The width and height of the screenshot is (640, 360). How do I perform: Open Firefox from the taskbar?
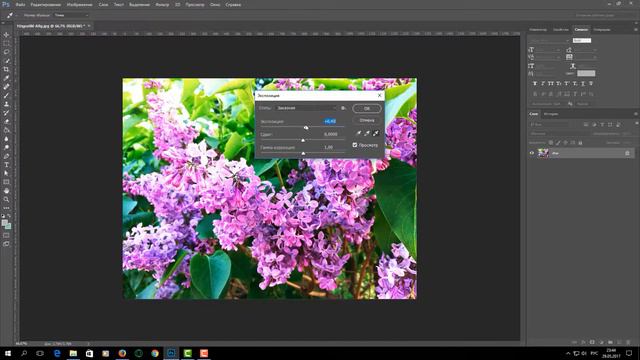pyautogui.click(x=122, y=353)
